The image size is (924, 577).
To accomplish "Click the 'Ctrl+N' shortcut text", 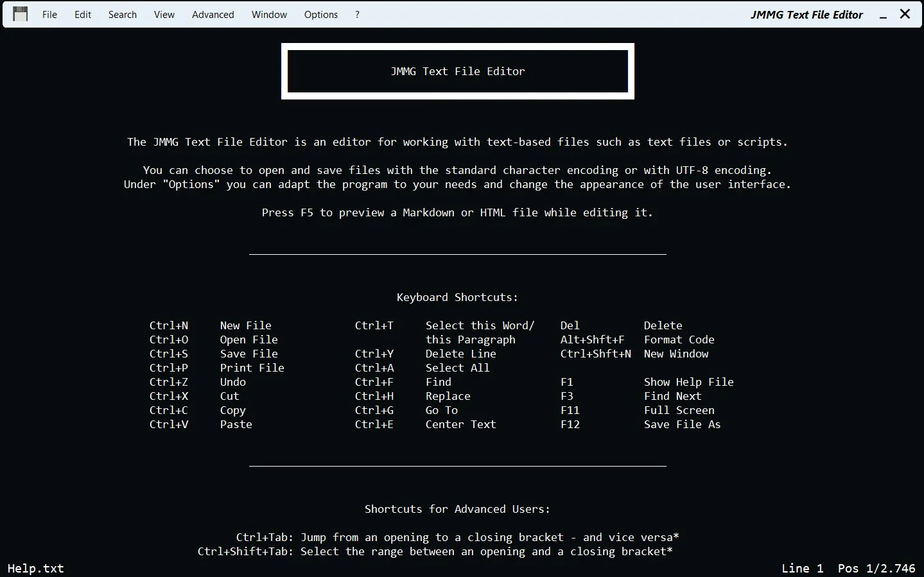I will click(x=169, y=325).
